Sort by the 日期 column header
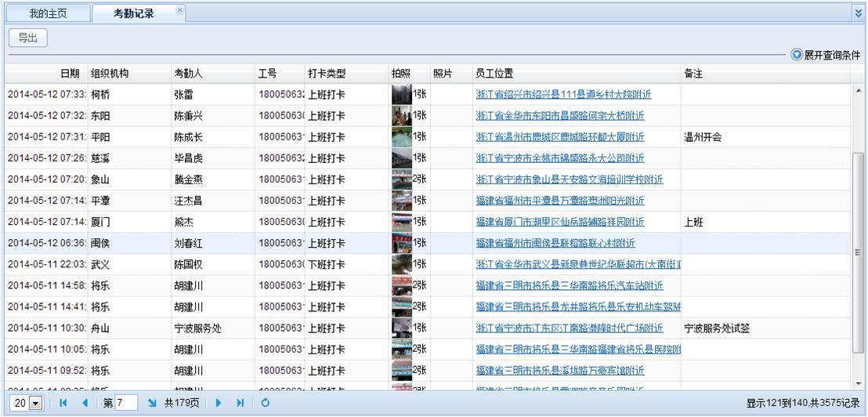868x417 pixels. (70, 74)
